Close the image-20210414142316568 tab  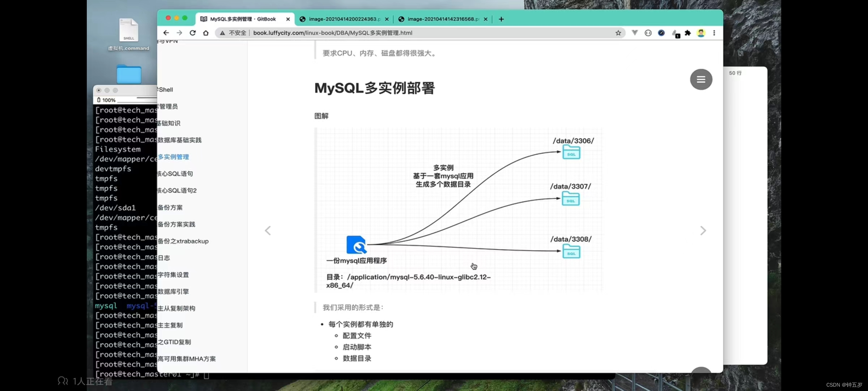click(x=485, y=19)
